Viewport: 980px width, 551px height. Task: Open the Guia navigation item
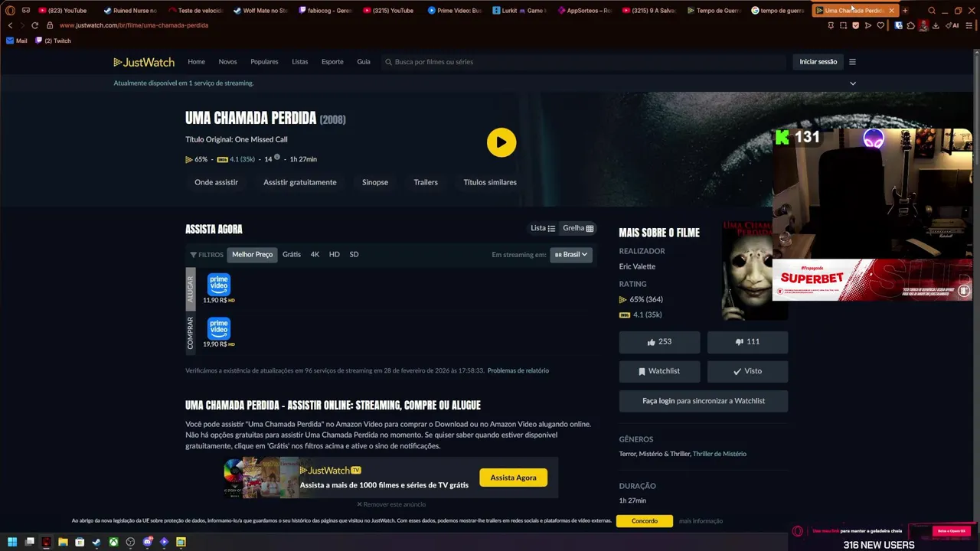(364, 62)
